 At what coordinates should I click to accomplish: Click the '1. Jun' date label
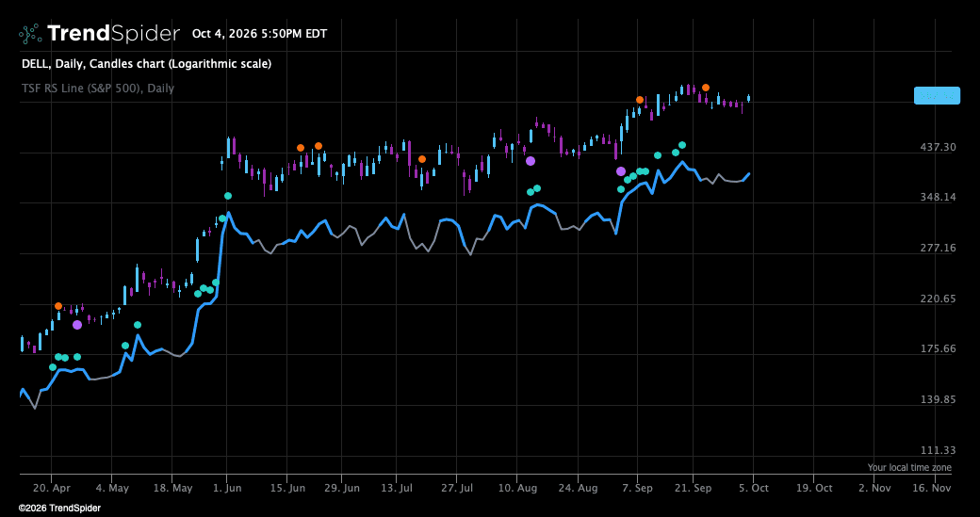227,487
